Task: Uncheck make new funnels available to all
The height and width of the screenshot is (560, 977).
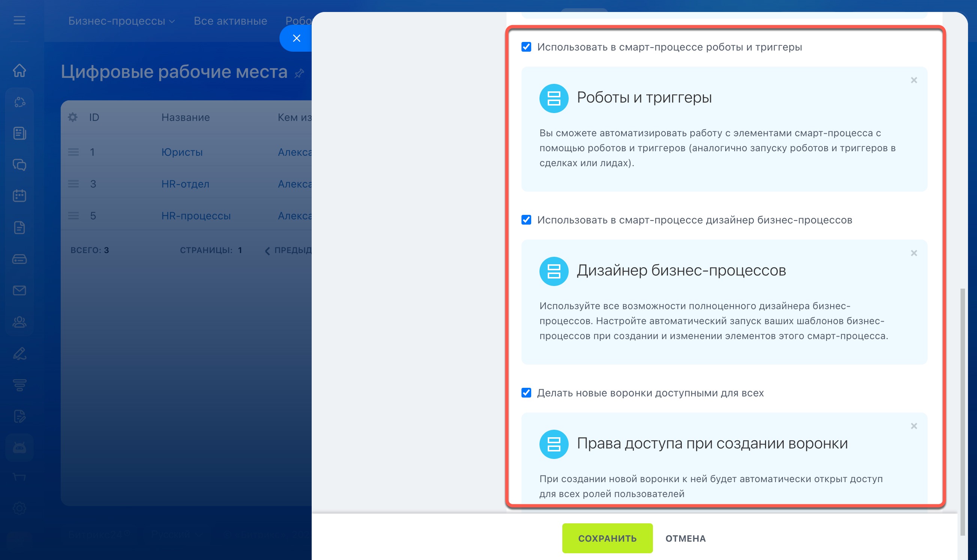Action: (526, 393)
